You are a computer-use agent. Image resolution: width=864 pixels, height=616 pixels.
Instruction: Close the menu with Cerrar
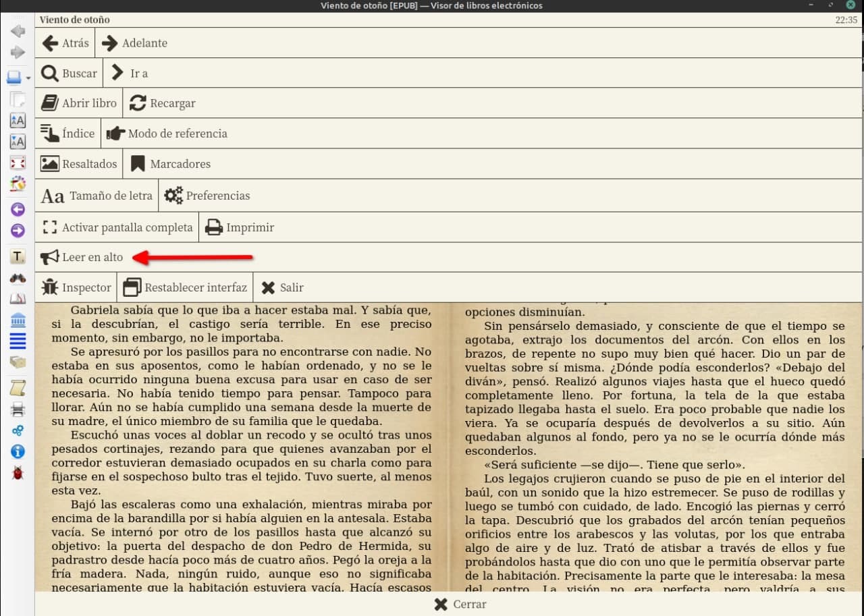pos(460,604)
